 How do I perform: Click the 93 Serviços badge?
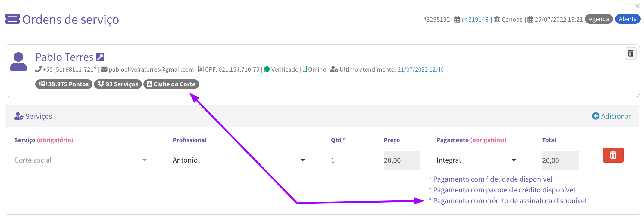[x=118, y=84]
